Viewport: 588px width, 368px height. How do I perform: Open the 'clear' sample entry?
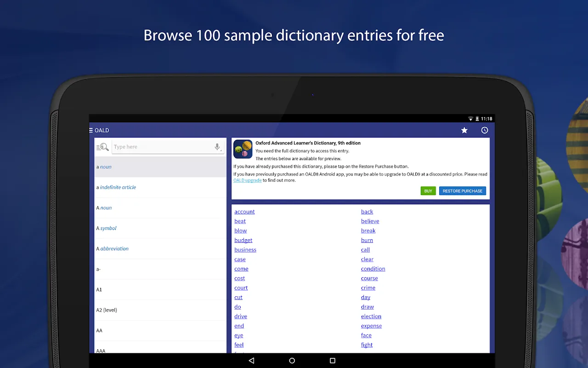367,259
